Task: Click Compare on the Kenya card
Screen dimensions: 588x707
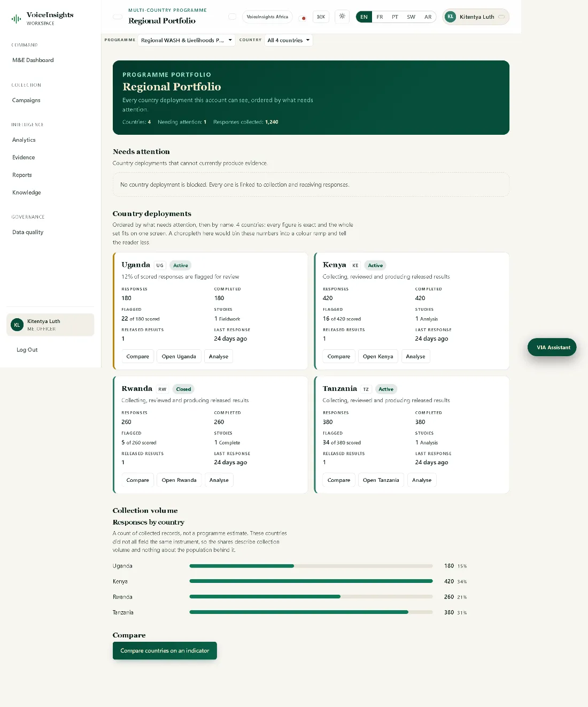Action: click(x=339, y=357)
